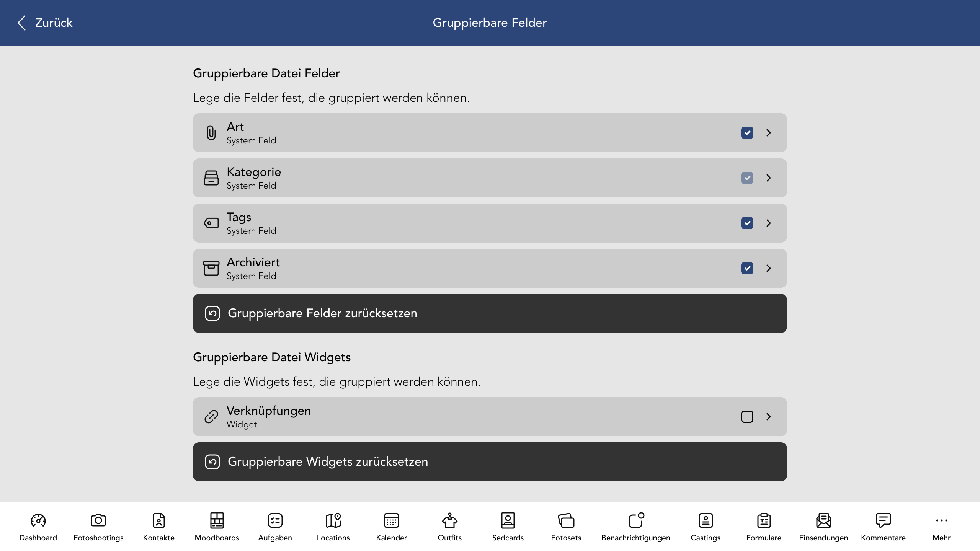Uncheck the Archiviert field checkbox

tap(747, 268)
